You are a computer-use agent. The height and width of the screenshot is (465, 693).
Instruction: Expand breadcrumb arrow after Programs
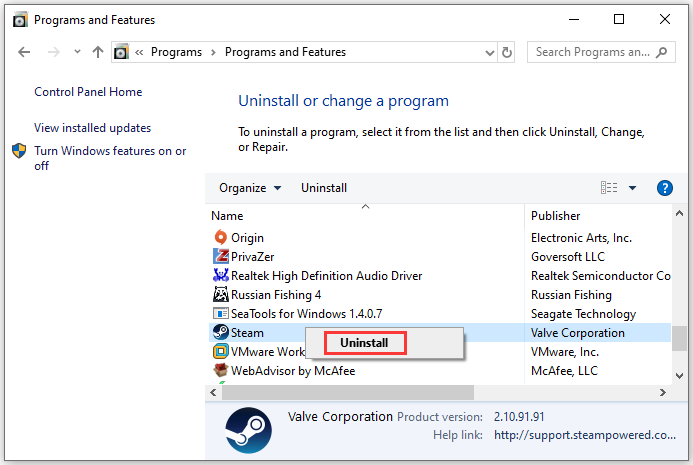pyautogui.click(x=213, y=53)
